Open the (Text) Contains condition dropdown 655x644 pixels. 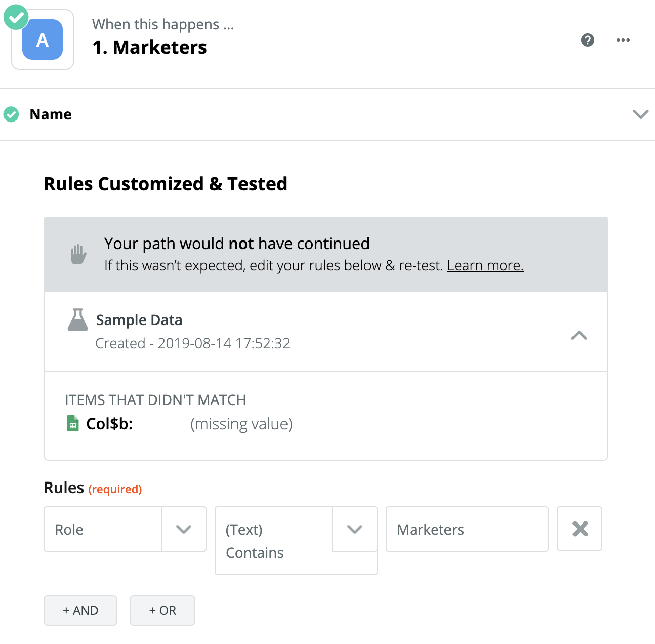tap(354, 529)
